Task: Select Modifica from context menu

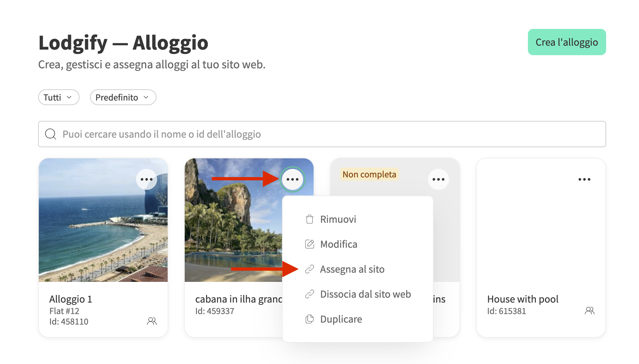Action: 339,244
